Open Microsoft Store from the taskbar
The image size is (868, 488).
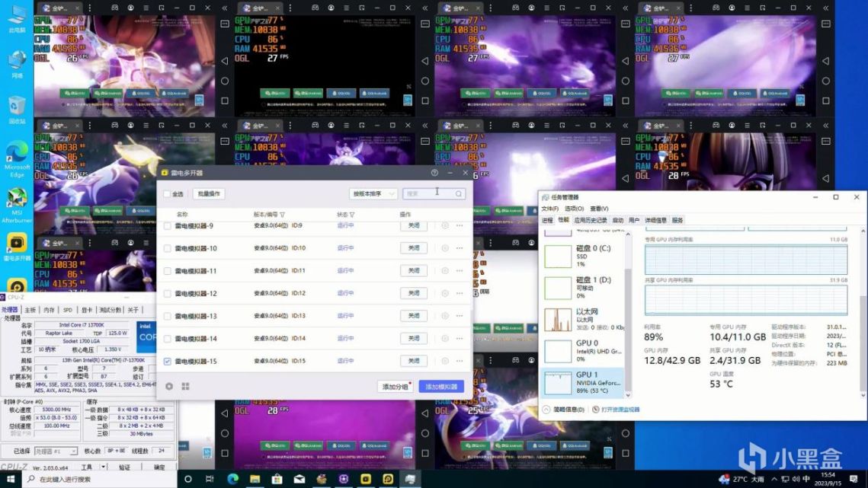[277, 479]
